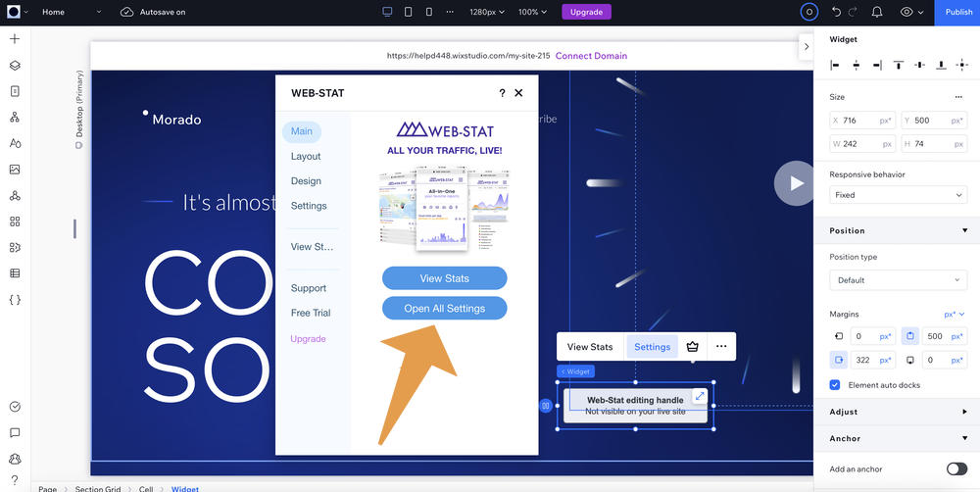
Task: Align left icon in Widget panel
Action: coord(836,65)
